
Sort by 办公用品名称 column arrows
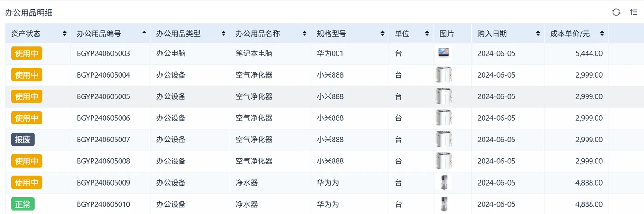coord(305,34)
